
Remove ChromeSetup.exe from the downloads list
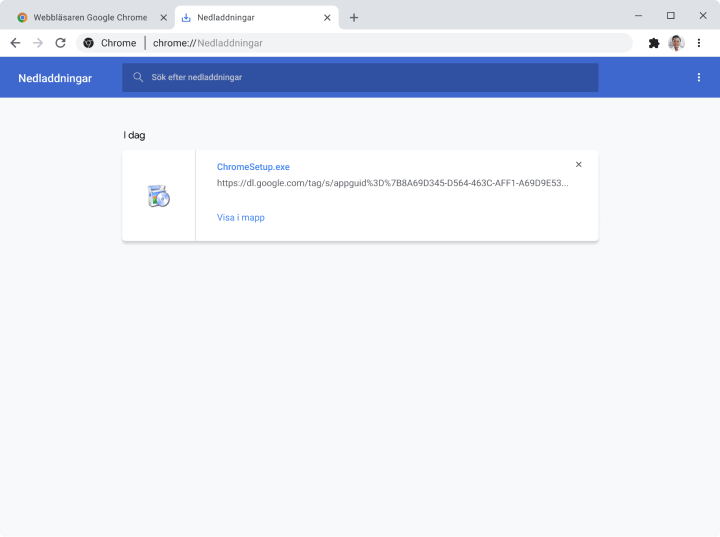tap(578, 165)
